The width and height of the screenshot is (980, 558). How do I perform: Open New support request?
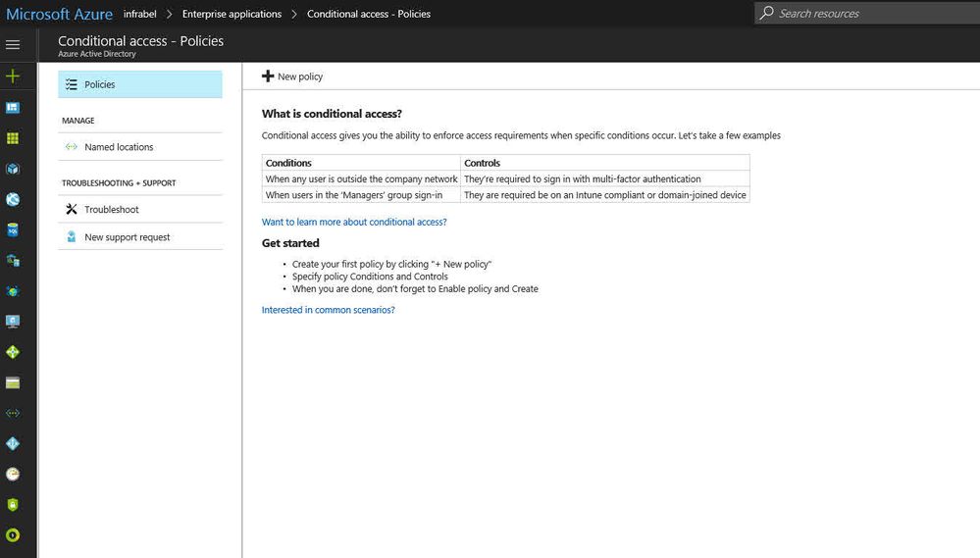point(140,236)
